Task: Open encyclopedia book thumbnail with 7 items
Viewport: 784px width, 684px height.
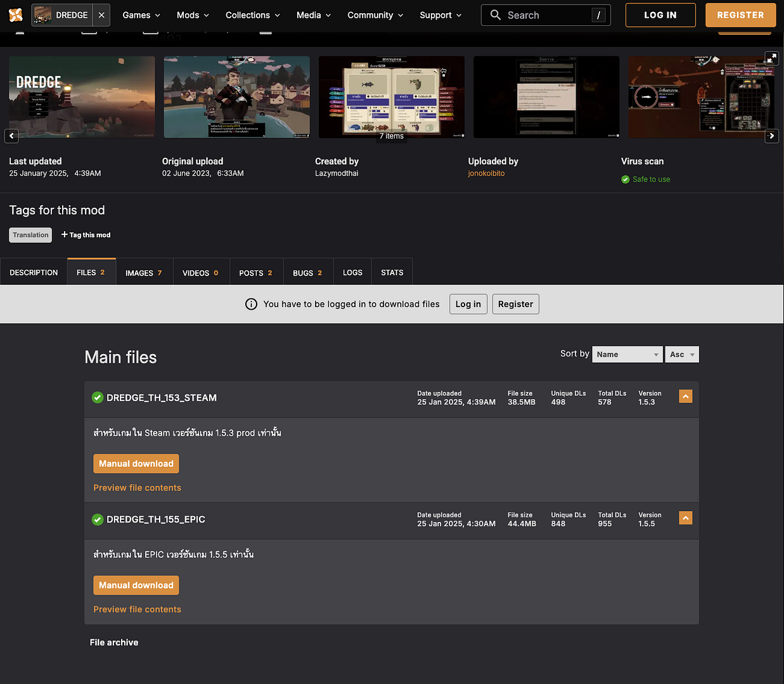Action: point(391,97)
